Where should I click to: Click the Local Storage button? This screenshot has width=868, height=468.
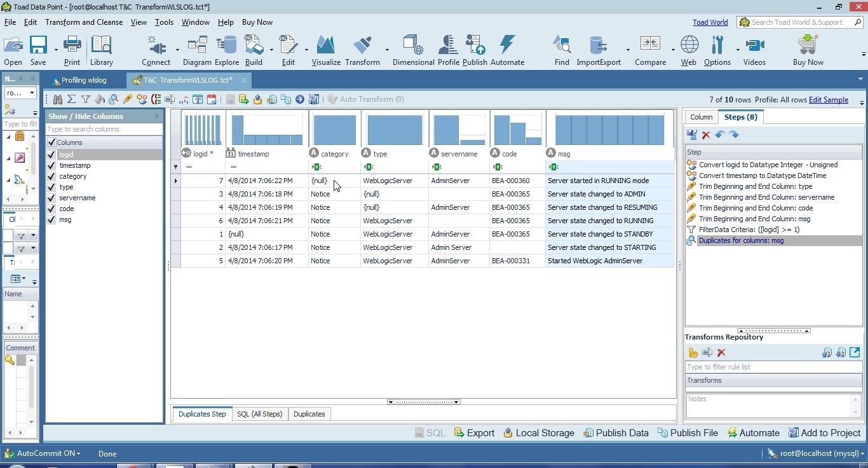[539, 433]
